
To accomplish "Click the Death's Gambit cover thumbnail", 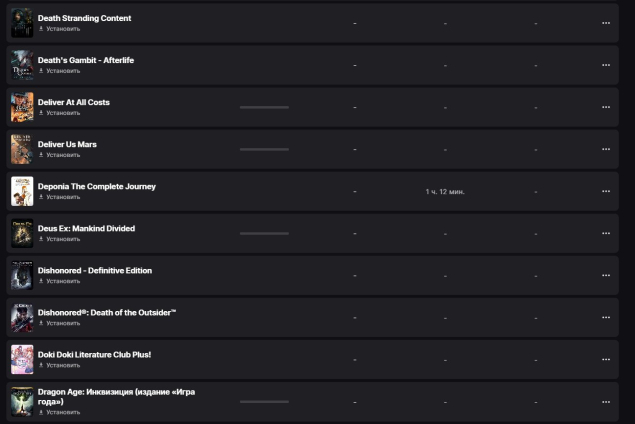I will click(x=22, y=65).
